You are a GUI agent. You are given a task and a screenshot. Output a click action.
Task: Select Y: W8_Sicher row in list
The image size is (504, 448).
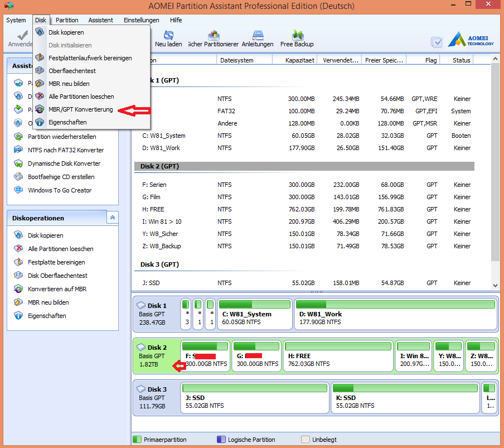(x=304, y=234)
